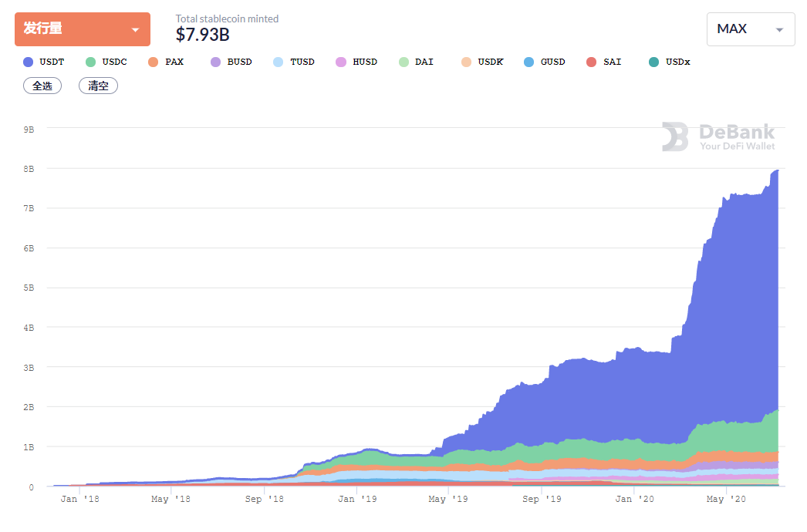Viewport: 807px width, 532px height.
Task: Open the 发行量 metric dropdown
Action: (82, 29)
